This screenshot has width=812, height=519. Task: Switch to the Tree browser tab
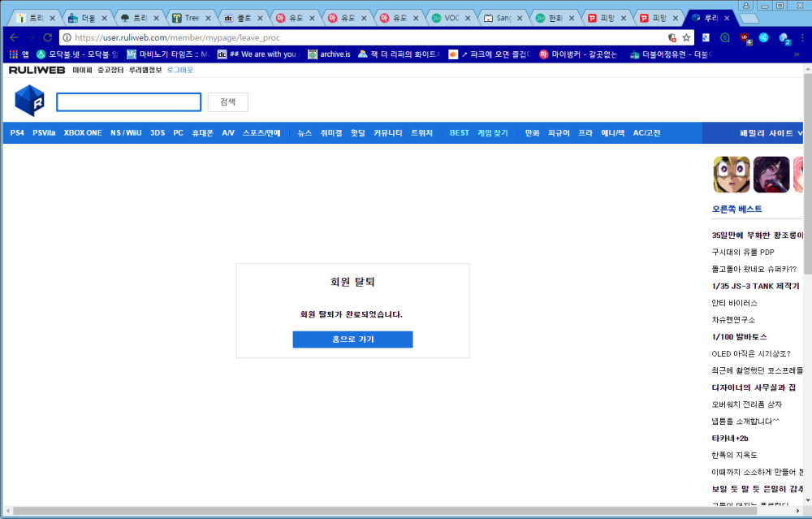[x=188, y=17]
